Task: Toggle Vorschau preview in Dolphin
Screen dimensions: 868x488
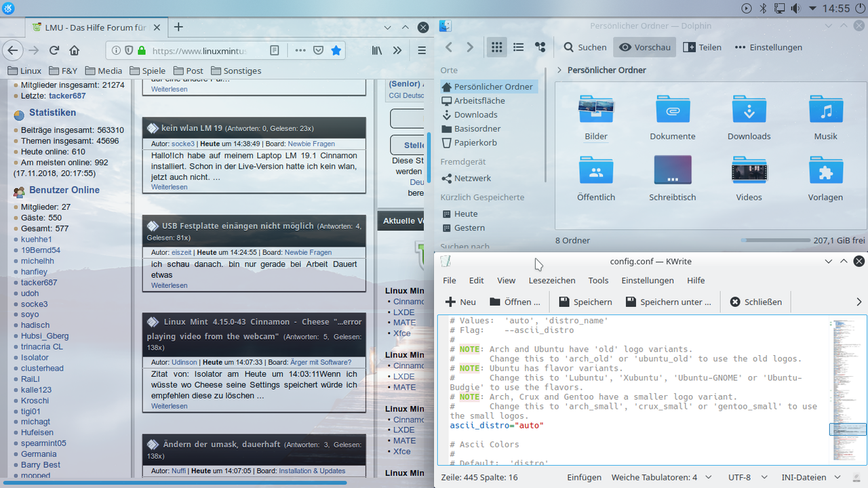Action: (645, 47)
